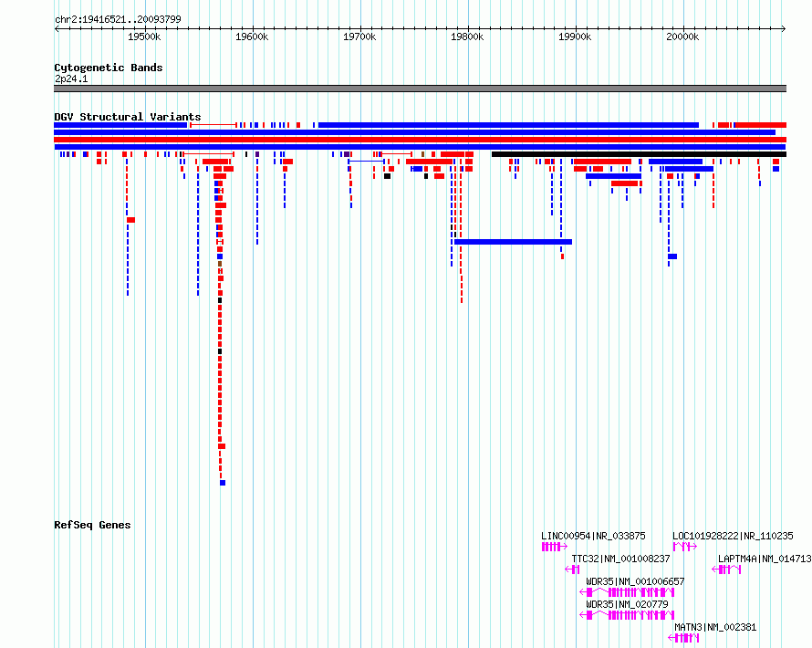The height and width of the screenshot is (648, 812).
Task: Click the MATN3 gene glyph
Action: point(683,638)
